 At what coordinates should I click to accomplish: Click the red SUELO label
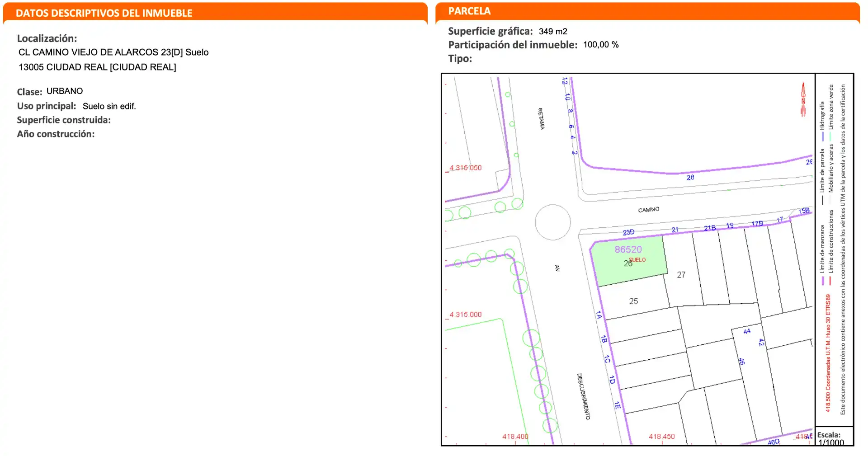coord(637,260)
